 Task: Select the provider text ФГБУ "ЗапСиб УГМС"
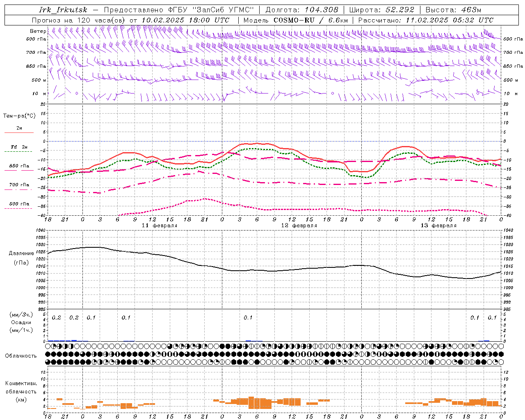click(212, 10)
